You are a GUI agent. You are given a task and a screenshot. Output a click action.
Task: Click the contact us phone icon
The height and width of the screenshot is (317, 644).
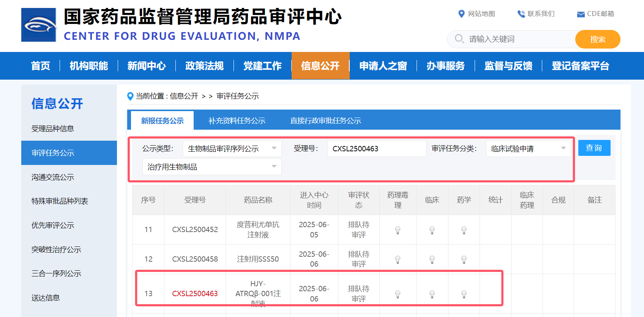point(521,14)
